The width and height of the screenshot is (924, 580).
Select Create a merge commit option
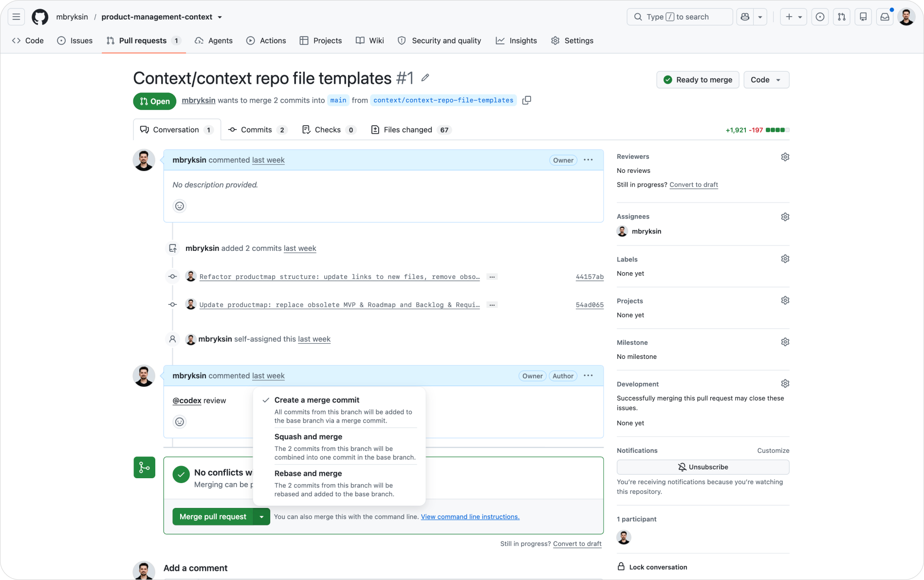[340, 410]
